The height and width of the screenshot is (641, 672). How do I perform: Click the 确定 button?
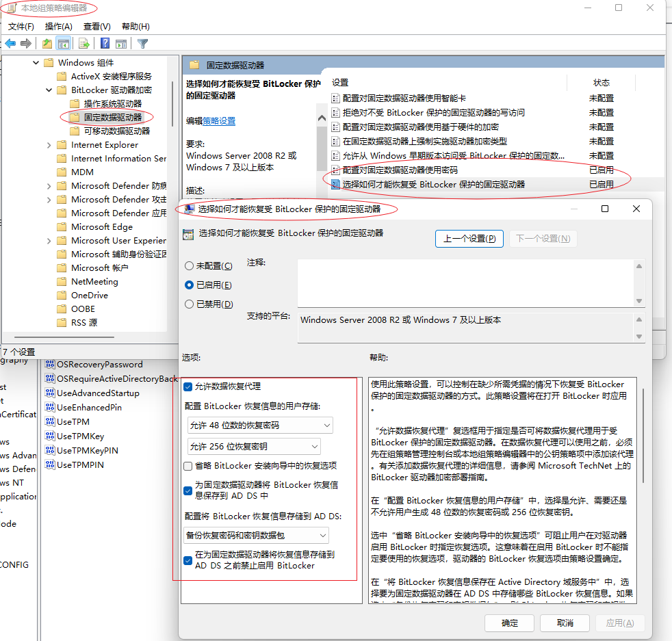[510, 623]
